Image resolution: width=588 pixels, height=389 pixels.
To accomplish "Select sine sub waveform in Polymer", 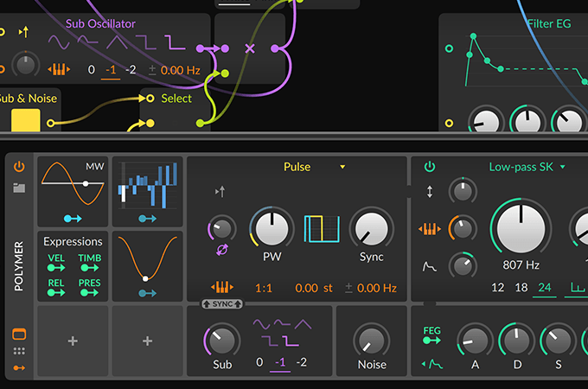I will coord(261,324).
